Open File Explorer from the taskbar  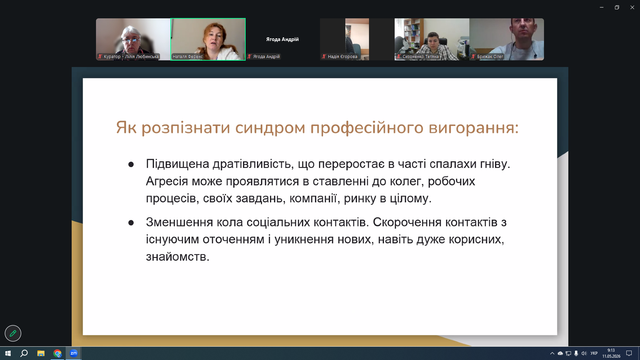coord(41,353)
